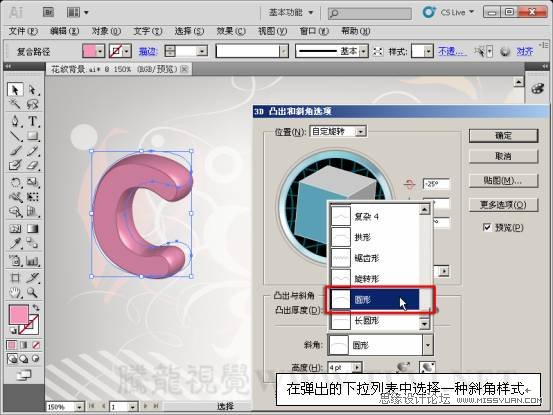Screen dimensions: 553x415
Task: Open the 基本功能 workspace switcher
Action: tap(291, 12)
